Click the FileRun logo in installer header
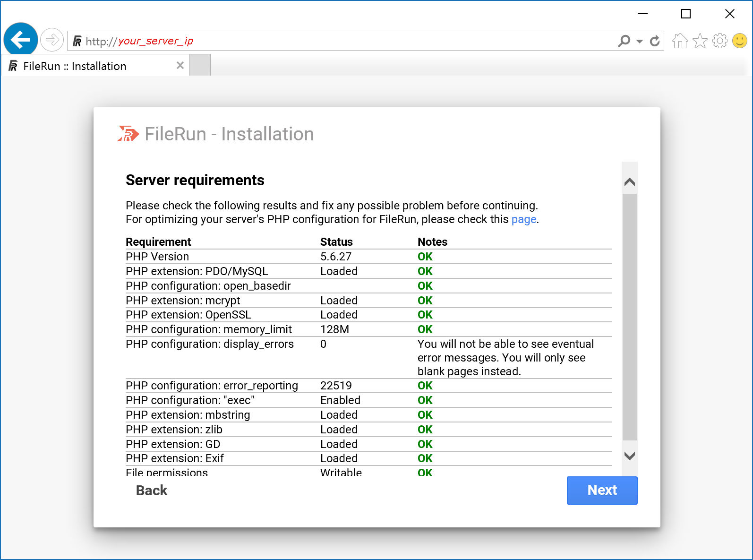The height and width of the screenshot is (560, 753). (128, 134)
